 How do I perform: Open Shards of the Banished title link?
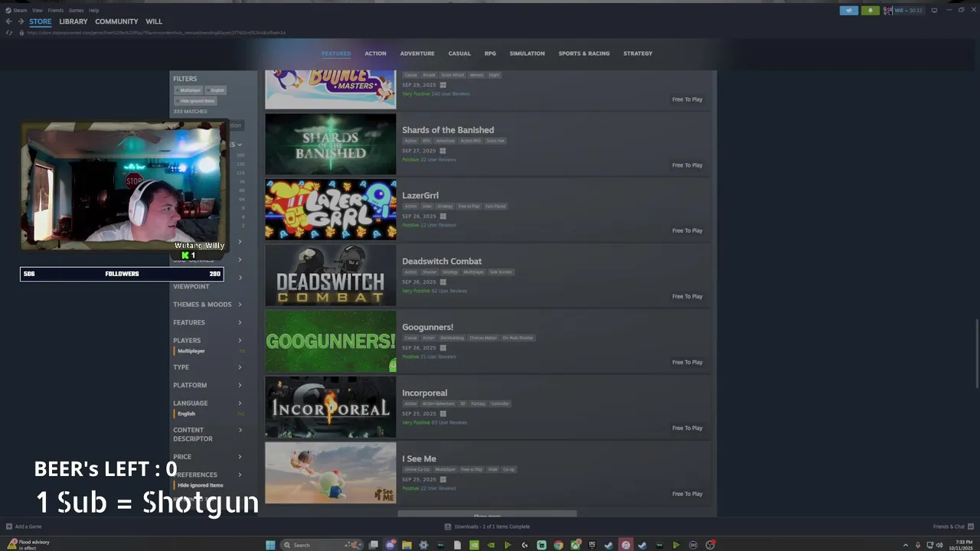448,130
